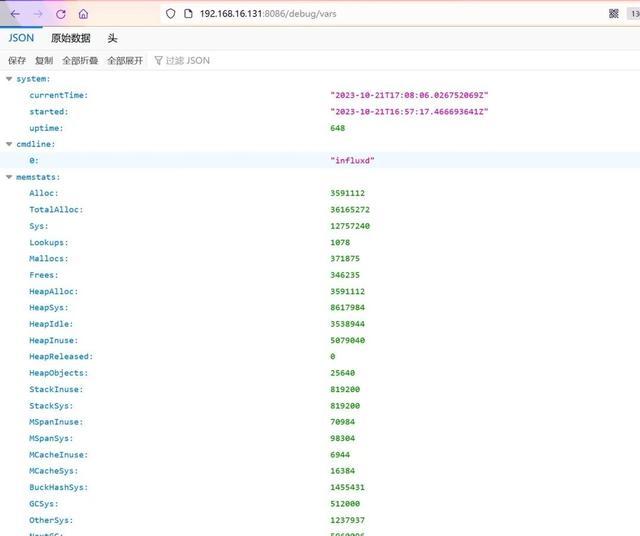The height and width of the screenshot is (536, 640).
Task: Select the HeapAlloc key
Action: pyautogui.click(x=53, y=291)
